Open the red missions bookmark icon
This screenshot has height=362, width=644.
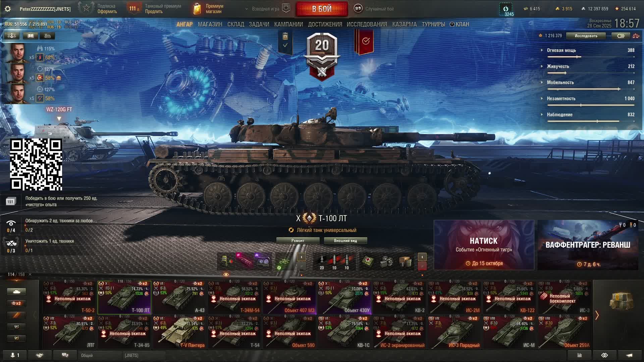[364, 42]
